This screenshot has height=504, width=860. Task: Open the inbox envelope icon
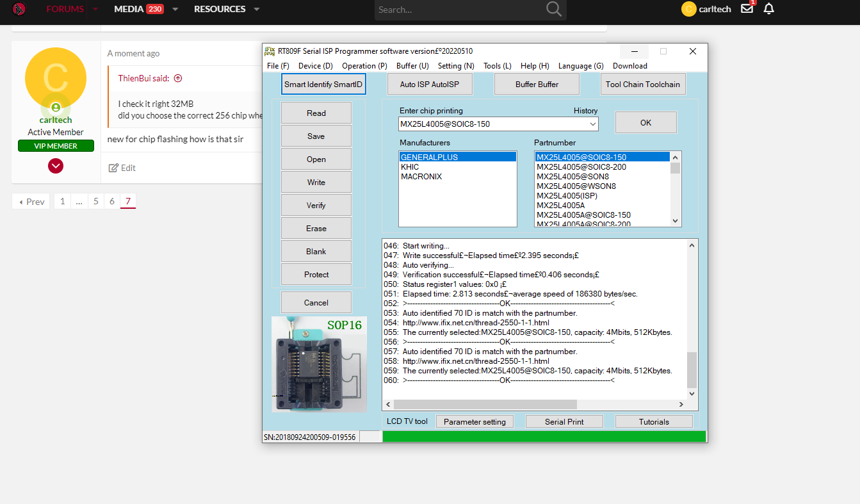click(x=747, y=8)
